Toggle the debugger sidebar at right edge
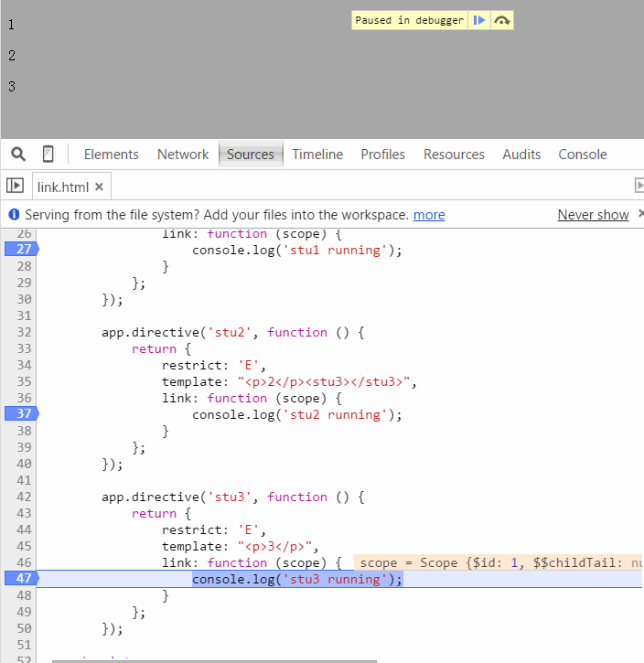The image size is (644, 663). tap(639, 186)
